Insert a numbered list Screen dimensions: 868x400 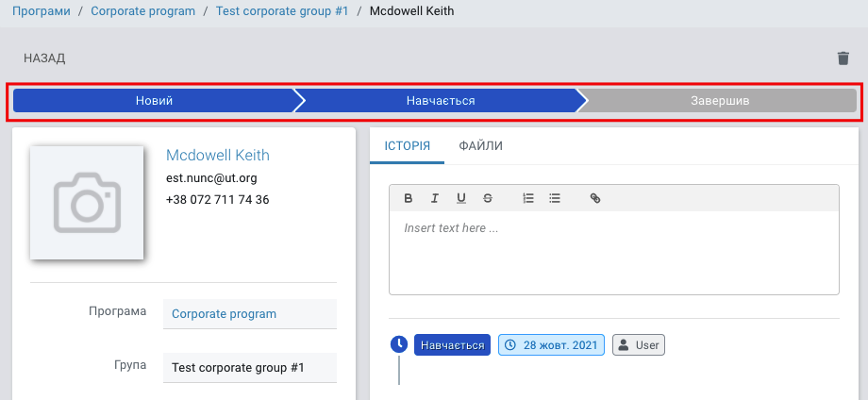528,198
